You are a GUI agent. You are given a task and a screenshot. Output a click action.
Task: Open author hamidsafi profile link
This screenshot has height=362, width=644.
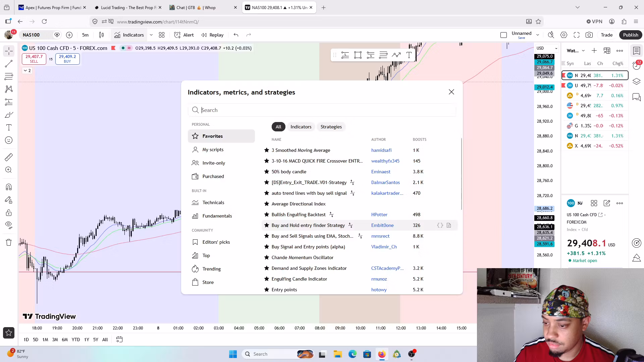tap(381, 150)
